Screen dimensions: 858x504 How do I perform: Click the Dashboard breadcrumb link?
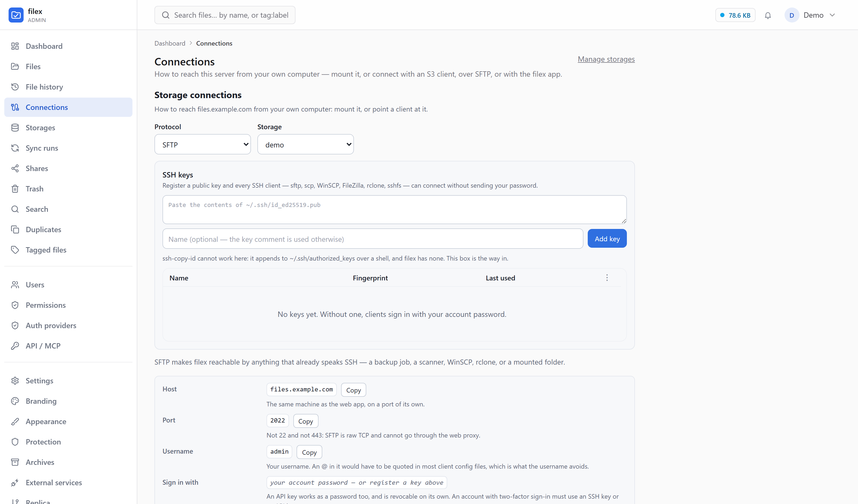[x=170, y=43]
